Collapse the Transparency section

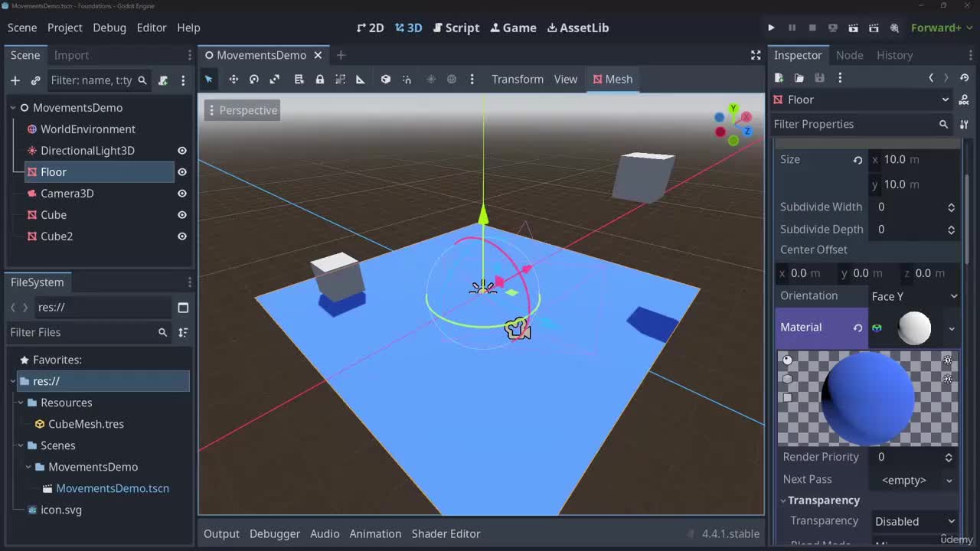(x=784, y=500)
